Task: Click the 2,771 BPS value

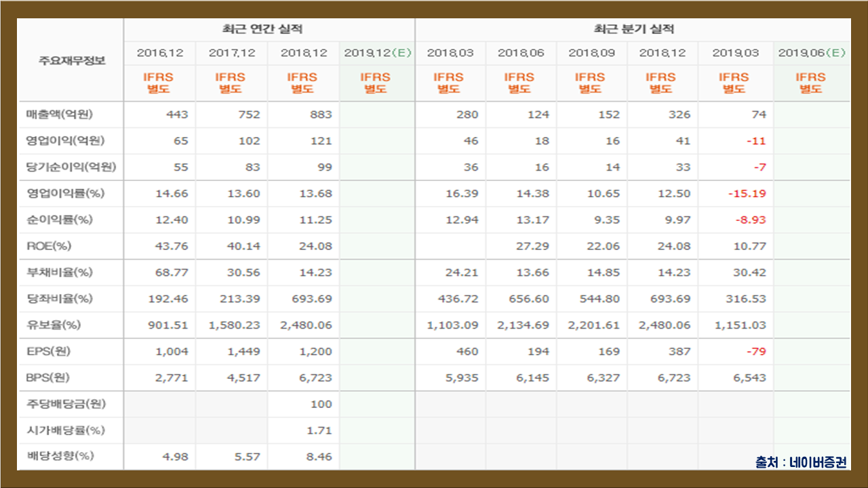Action: point(172,378)
